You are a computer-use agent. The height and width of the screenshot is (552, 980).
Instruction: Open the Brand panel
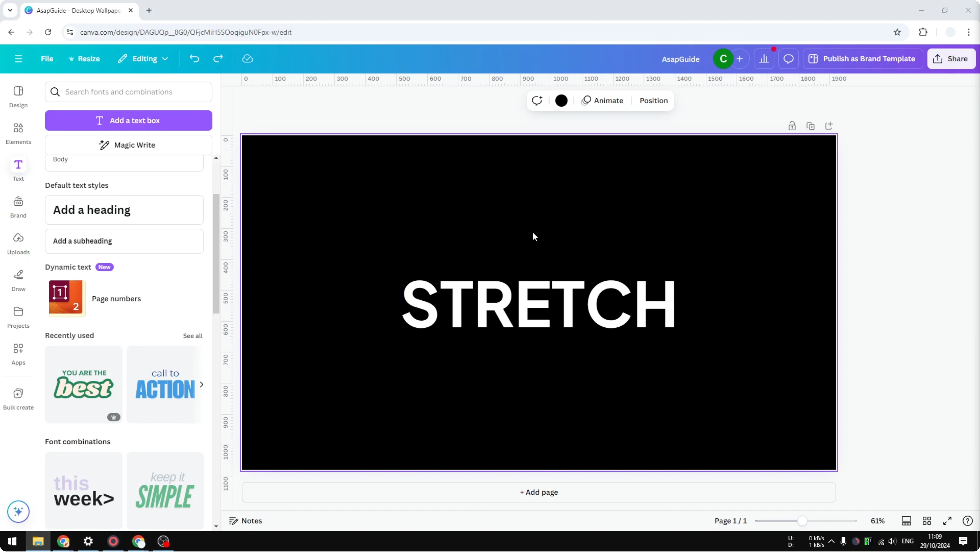18,206
